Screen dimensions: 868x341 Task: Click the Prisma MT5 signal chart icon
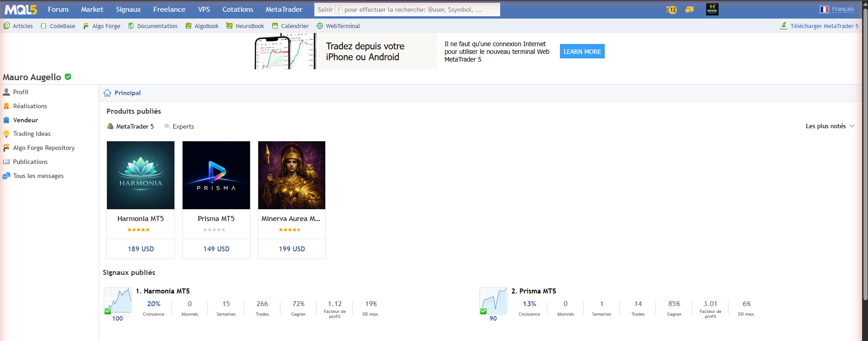click(493, 301)
